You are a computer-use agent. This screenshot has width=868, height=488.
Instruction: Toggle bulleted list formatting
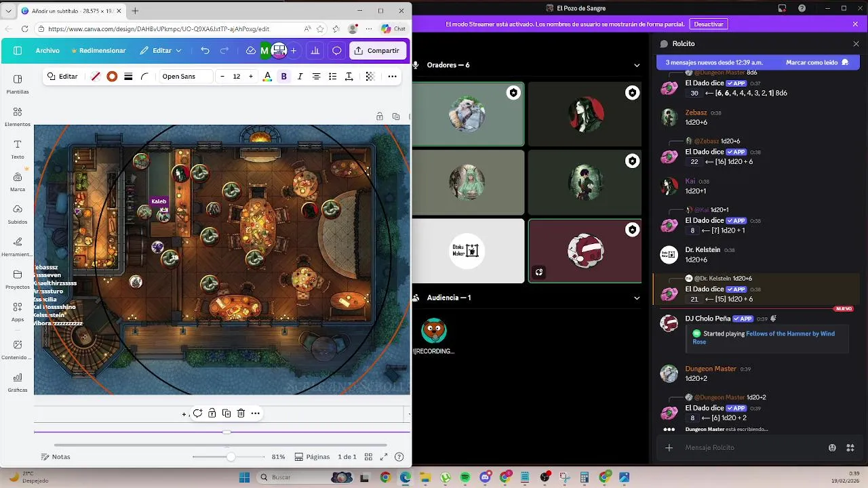click(x=332, y=77)
